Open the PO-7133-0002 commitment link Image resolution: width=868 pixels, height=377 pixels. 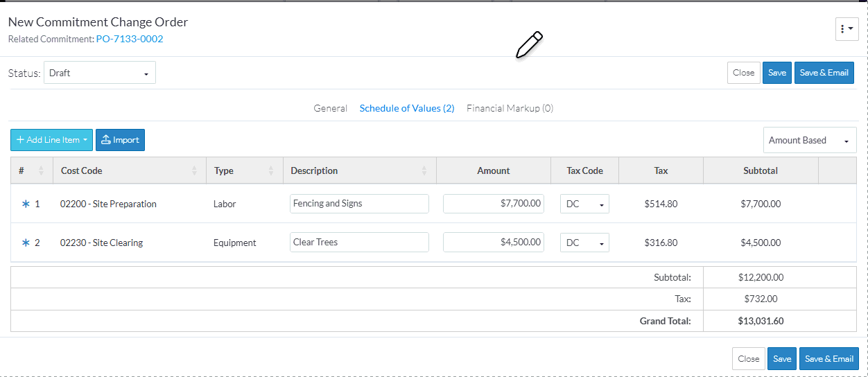(130, 39)
